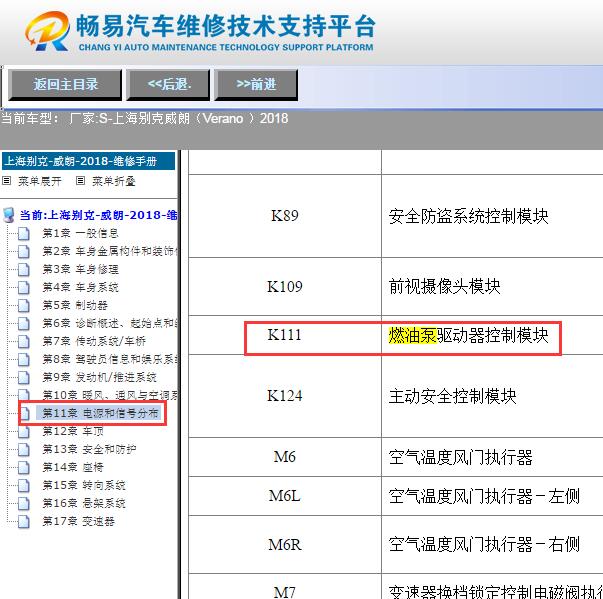The image size is (603, 599).
Task: Select the 上海别克-威朗-2018-维修手册 header
Action: pos(88,161)
